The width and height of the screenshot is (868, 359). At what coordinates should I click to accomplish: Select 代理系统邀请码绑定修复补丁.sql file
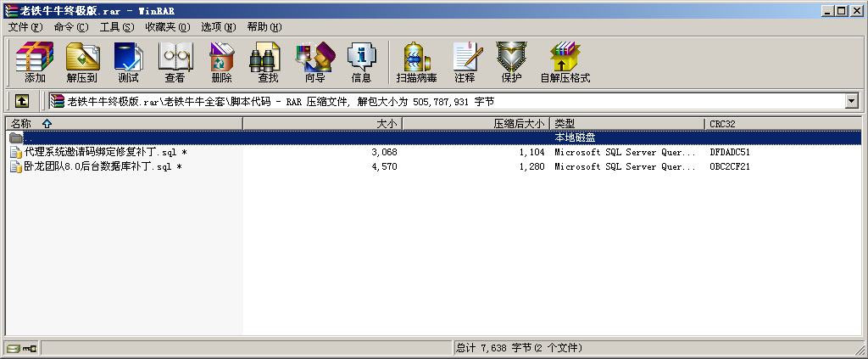pyautogui.click(x=100, y=153)
